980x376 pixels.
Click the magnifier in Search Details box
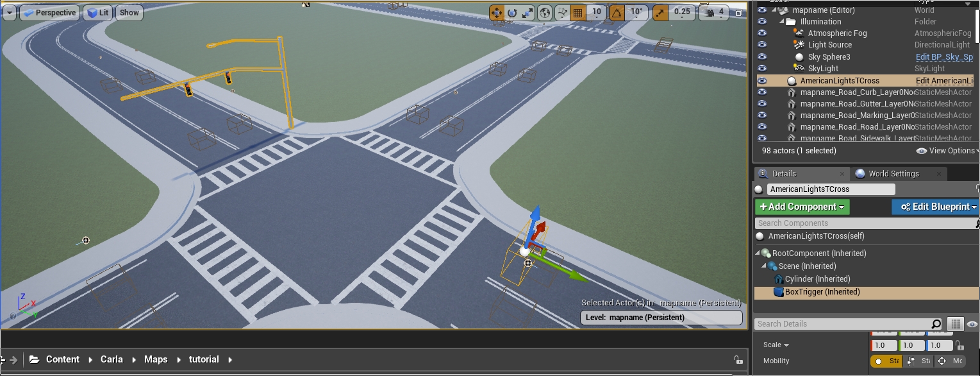(936, 324)
